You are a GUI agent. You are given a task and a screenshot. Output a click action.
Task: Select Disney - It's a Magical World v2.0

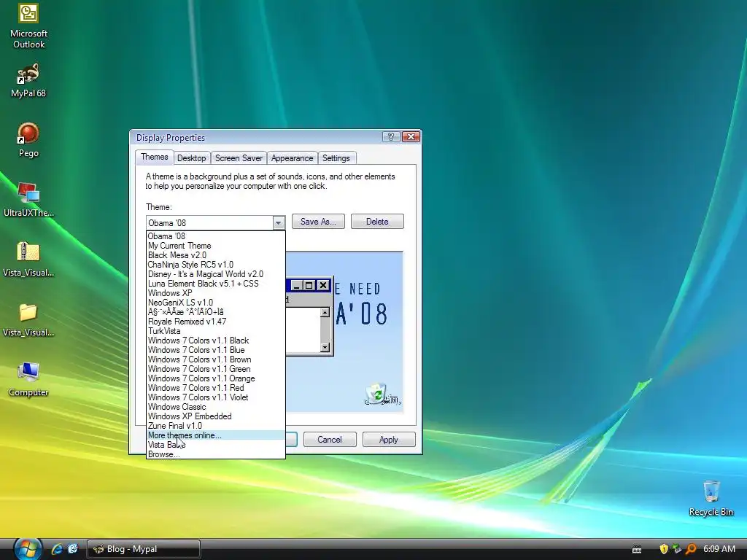coord(215,274)
